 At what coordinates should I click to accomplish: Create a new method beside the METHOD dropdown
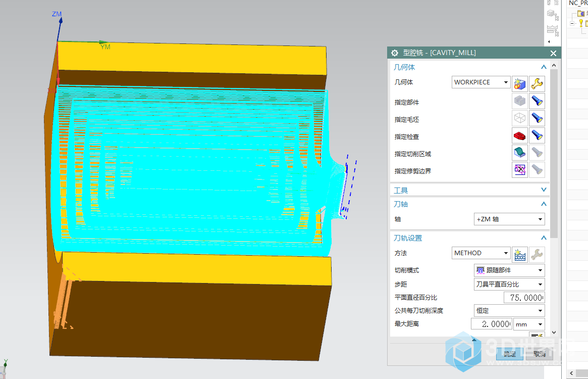(520, 255)
